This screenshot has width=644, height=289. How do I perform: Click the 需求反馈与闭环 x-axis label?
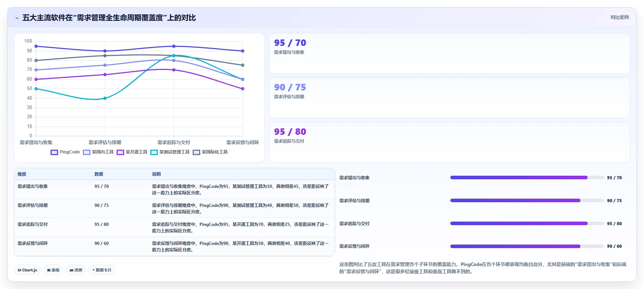[243, 142]
